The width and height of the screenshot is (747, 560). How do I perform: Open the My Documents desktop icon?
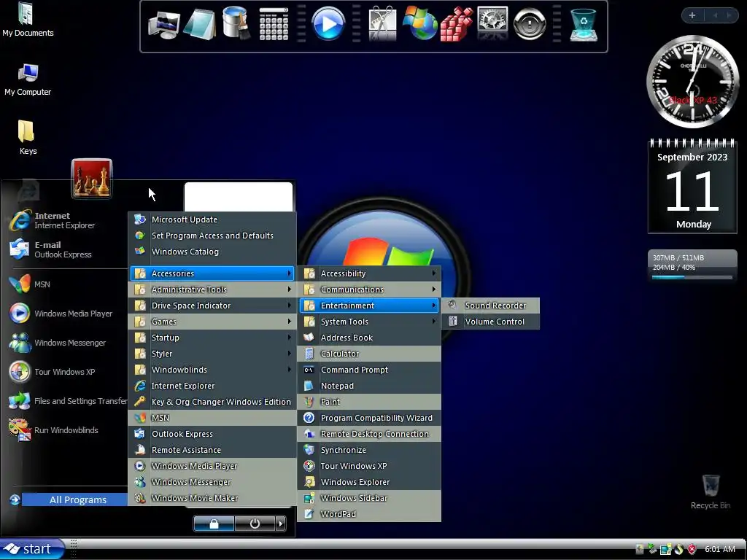click(27, 19)
